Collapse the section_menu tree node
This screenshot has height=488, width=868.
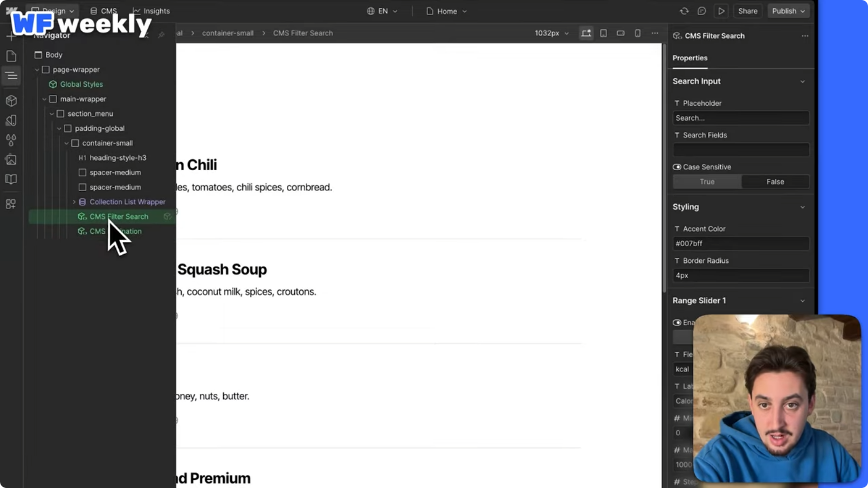tap(52, 114)
